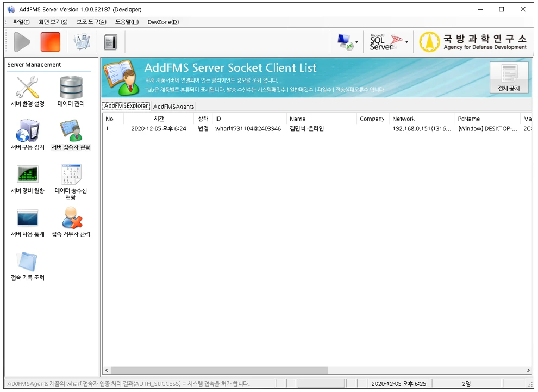Select the row with wharf#731104@2403946
This screenshot has width=538, height=392.
(317, 129)
